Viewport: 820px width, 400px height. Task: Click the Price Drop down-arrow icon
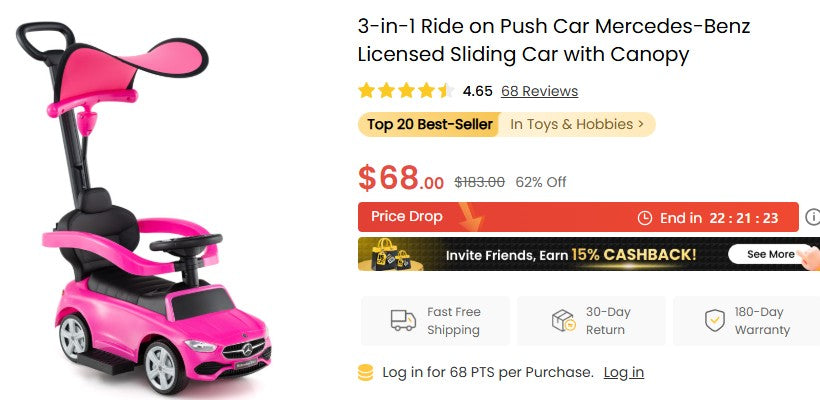(471, 216)
